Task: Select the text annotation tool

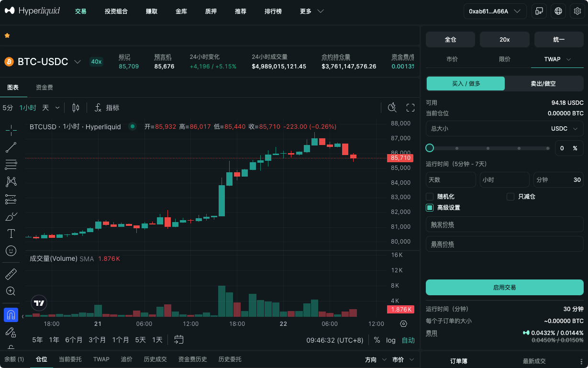Action: click(11, 234)
